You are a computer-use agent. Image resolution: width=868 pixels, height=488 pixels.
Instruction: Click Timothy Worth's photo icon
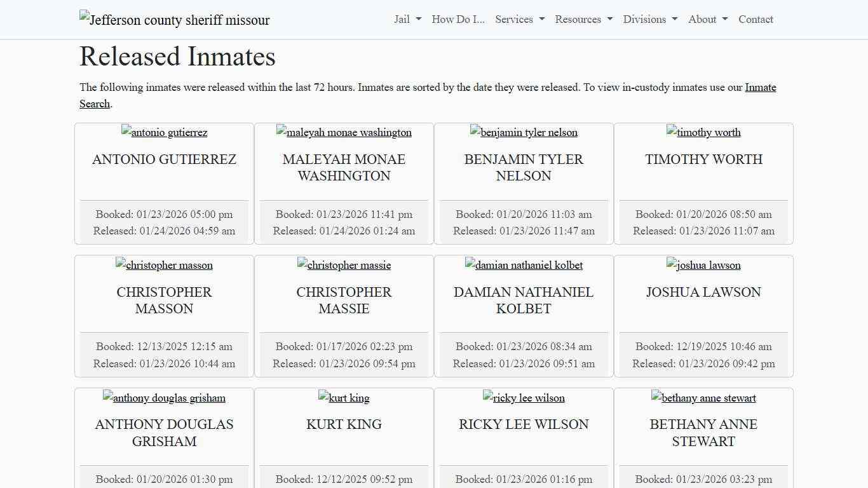click(703, 132)
